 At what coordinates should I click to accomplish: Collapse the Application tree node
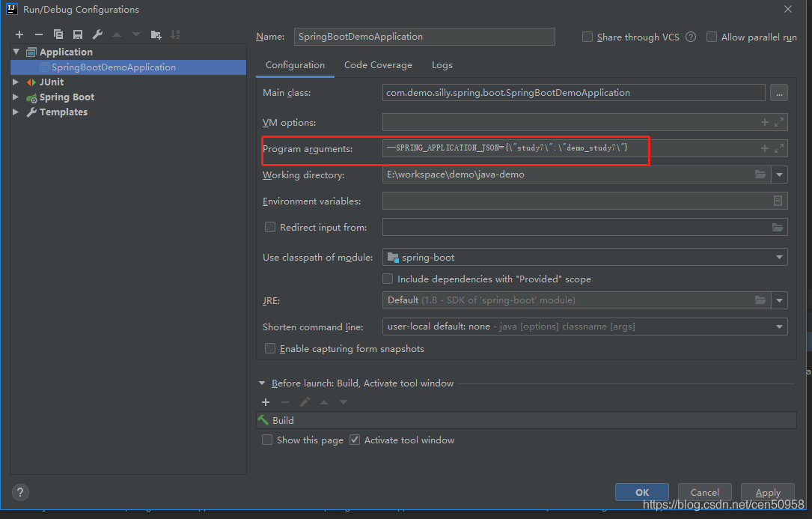point(16,52)
